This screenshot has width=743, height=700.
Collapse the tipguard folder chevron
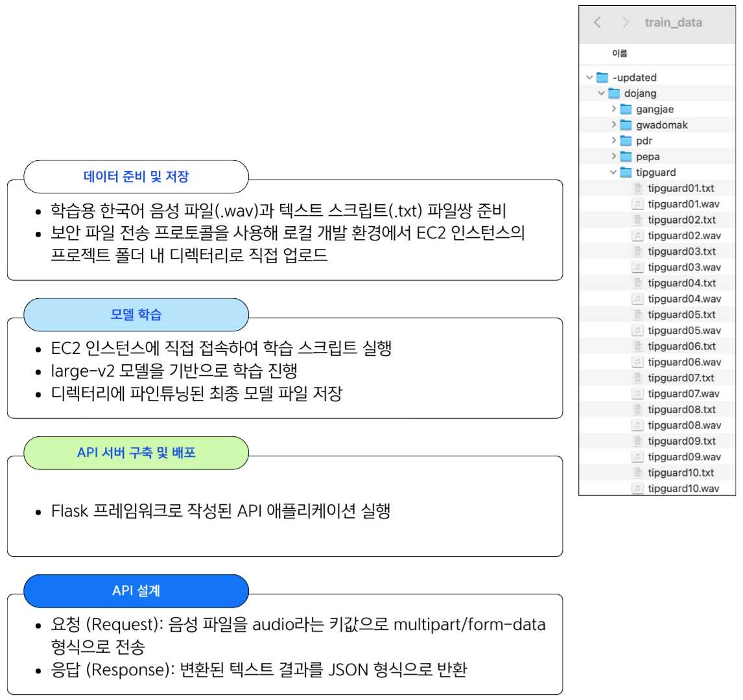(x=613, y=172)
